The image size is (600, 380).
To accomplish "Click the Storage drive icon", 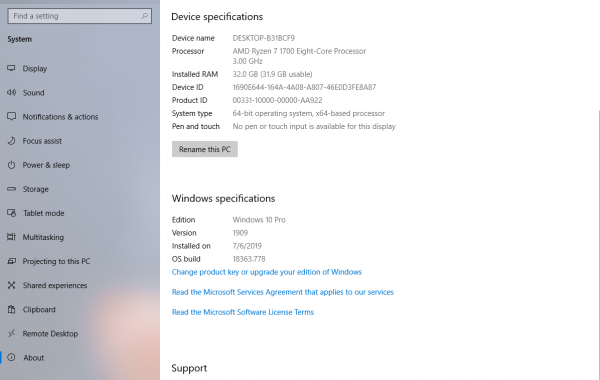I will [11, 189].
